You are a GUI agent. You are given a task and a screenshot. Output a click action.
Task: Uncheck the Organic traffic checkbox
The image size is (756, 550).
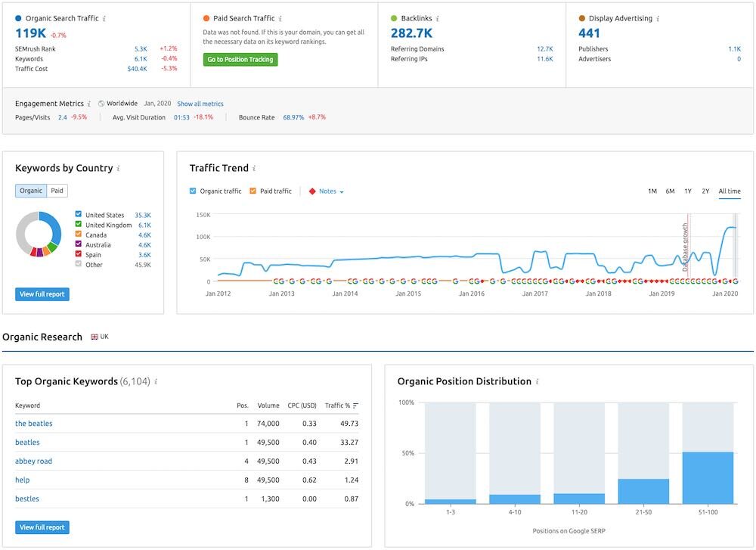(194, 191)
